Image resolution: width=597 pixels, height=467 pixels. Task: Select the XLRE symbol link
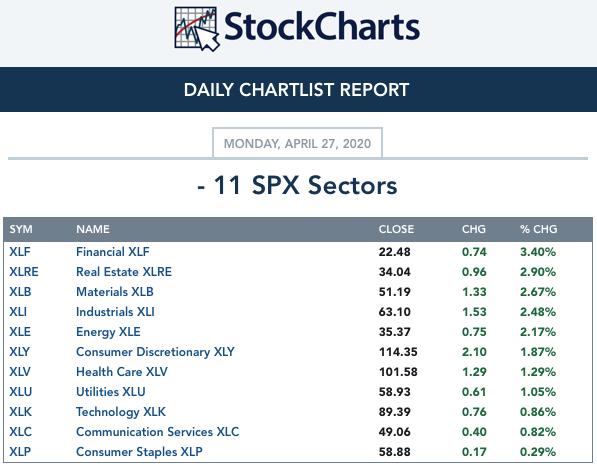pyautogui.click(x=24, y=272)
